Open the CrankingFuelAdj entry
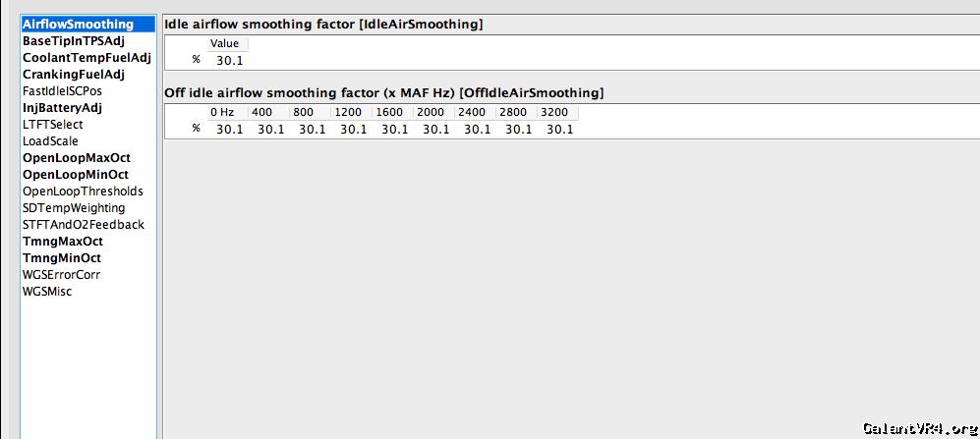 [x=74, y=75]
